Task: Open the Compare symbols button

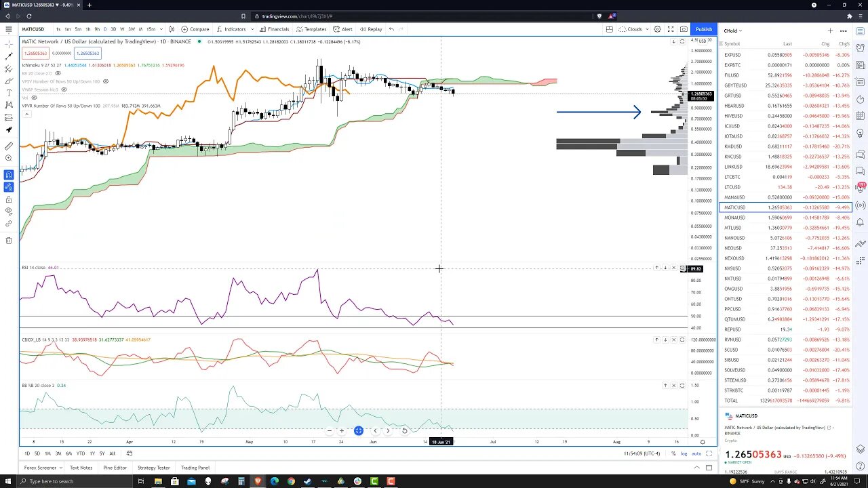Action: point(195,29)
